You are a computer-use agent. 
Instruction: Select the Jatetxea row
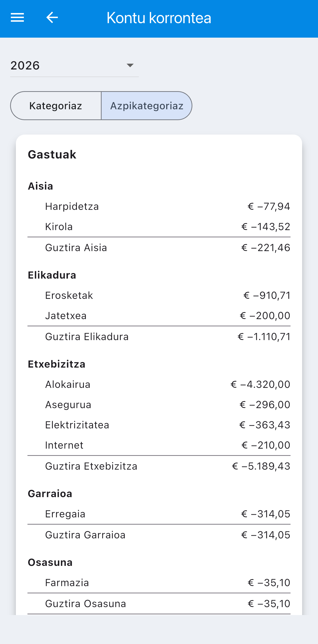(x=159, y=316)
